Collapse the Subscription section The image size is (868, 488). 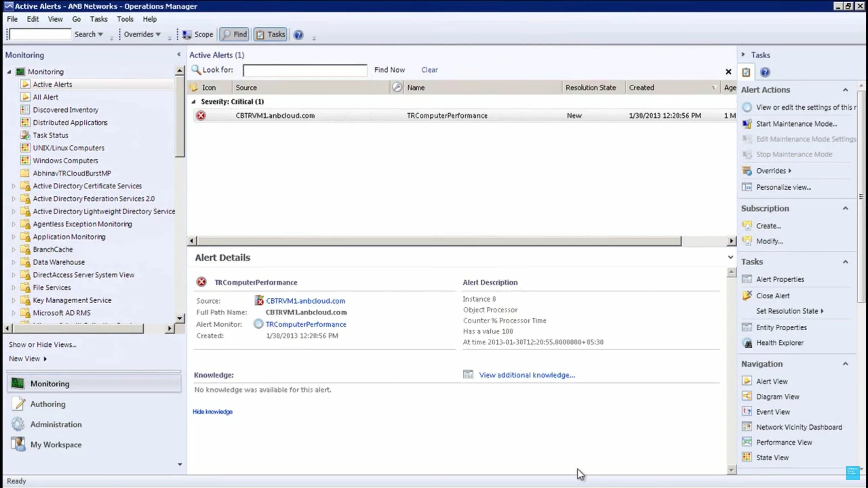[846, 208]
